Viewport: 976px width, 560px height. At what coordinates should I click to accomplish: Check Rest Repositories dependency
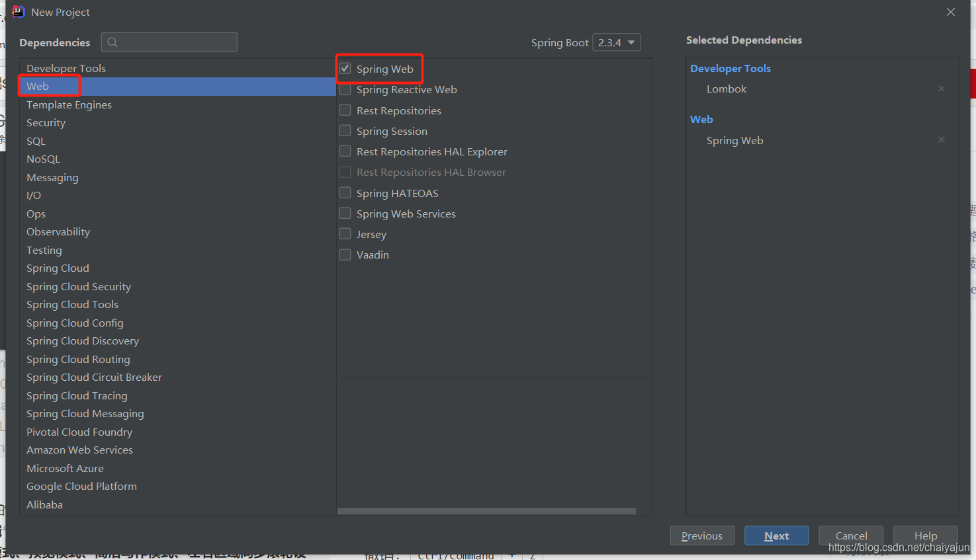pyautogui.click(x=345, y=110)
